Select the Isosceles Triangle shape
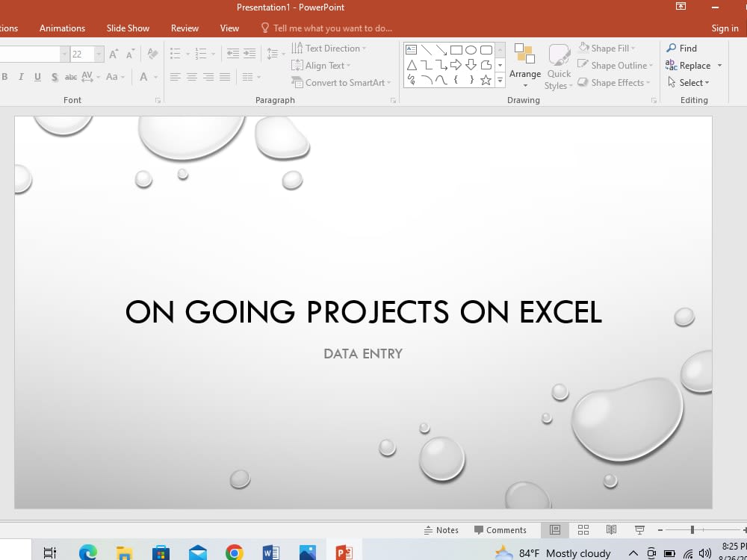 [411, 65]
